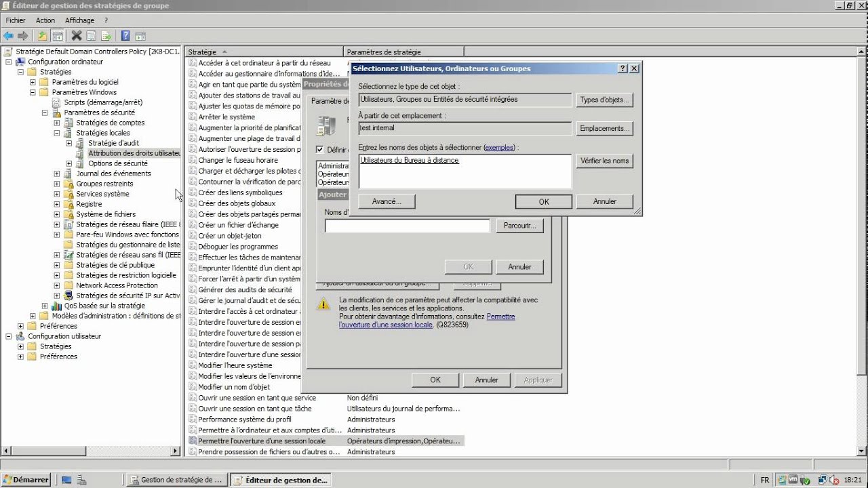
Task: Expand the Stratégie d'audit node
Action: tap(69, 143)
